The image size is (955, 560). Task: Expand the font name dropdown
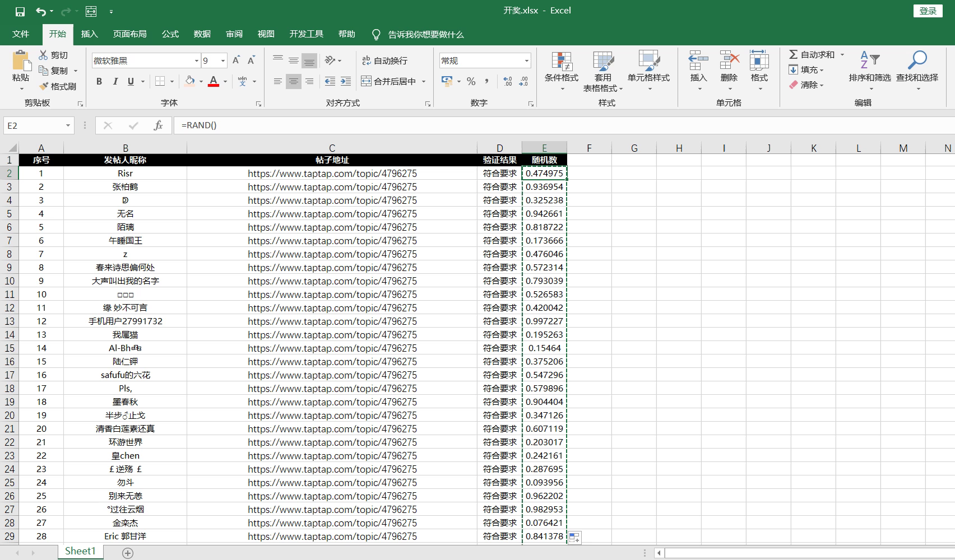coord(196,60)
